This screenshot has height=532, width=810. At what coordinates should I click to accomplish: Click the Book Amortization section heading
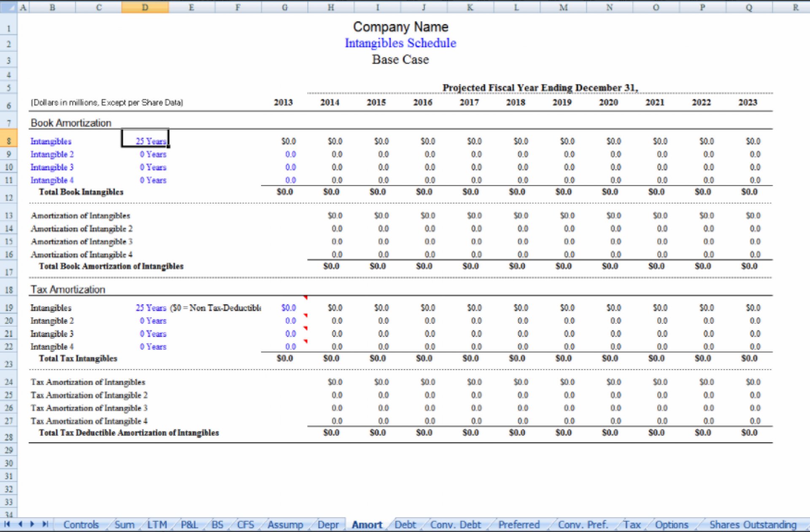pyautogui.click(x=71, y=123)
